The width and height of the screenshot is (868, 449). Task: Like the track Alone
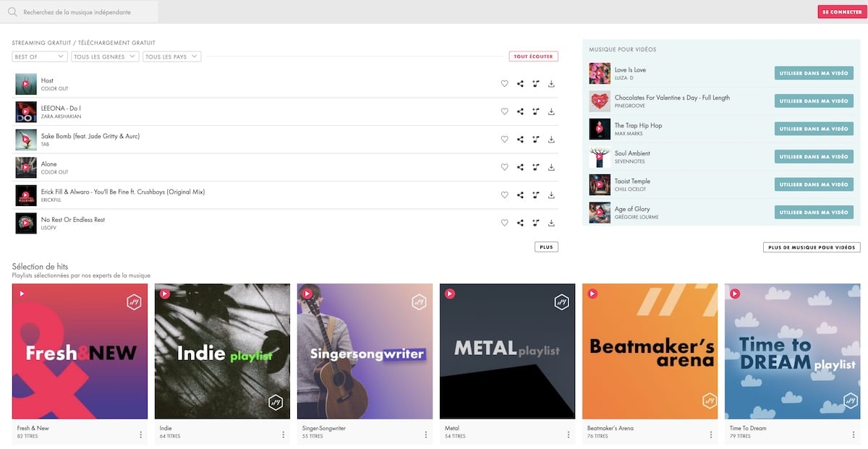click(x=505, y=167)
